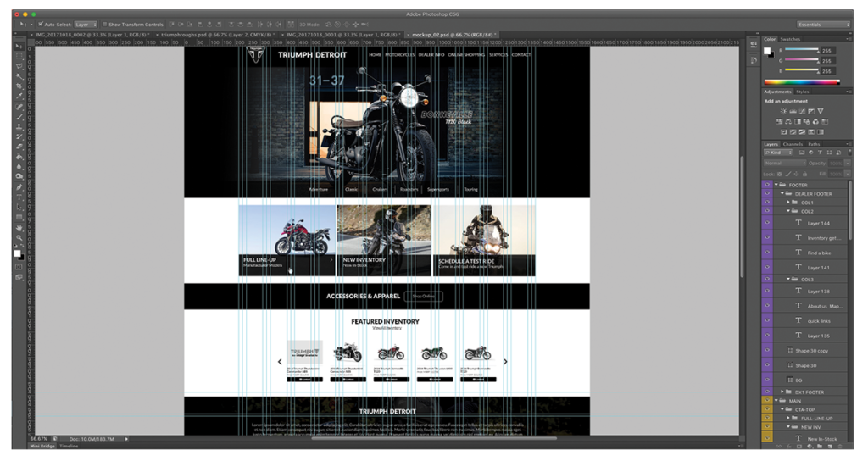This screenshot has width=868, height=461.
Task: Toggle visibility of Find a bike layer
Action: point(767,253)
